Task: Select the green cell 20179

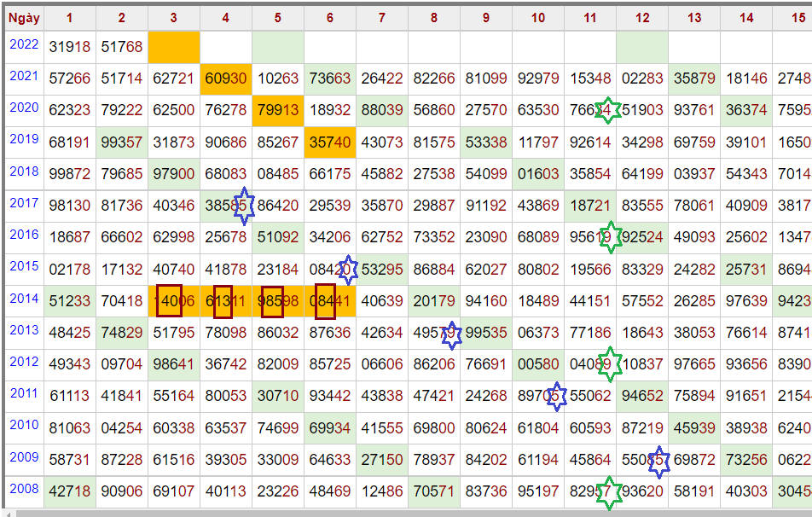Action: [434, 301]
